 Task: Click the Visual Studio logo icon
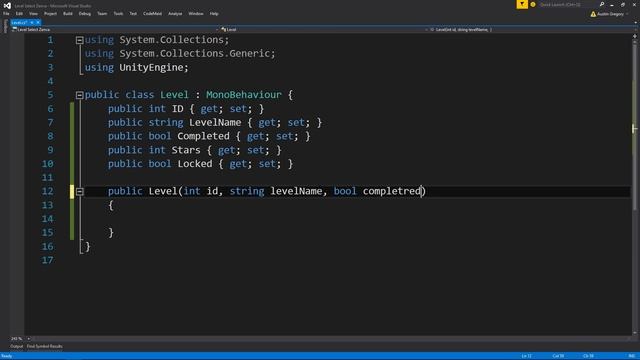[7, 5]
